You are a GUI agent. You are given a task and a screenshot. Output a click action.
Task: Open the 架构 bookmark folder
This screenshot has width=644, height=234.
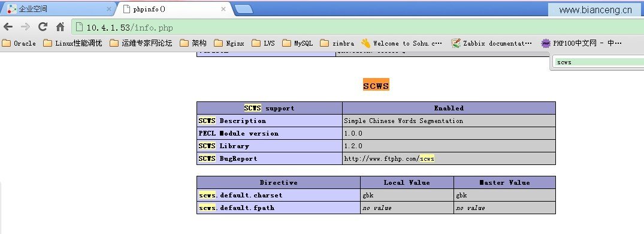[193, 43]
